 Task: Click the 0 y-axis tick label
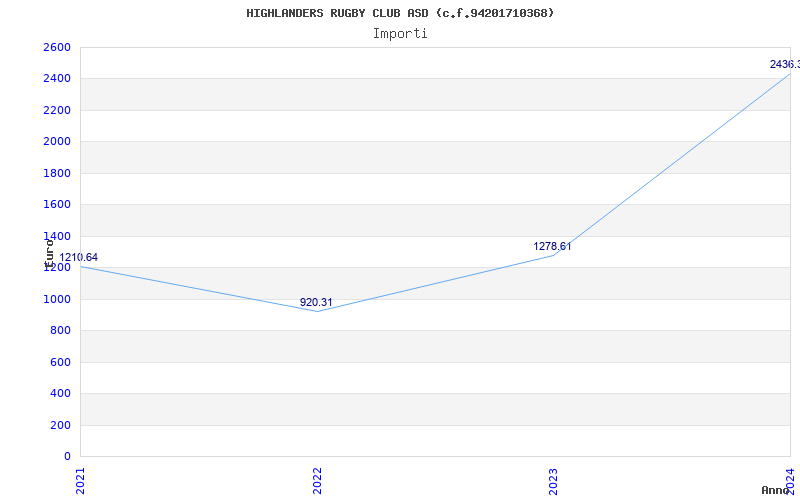[67, 457]
